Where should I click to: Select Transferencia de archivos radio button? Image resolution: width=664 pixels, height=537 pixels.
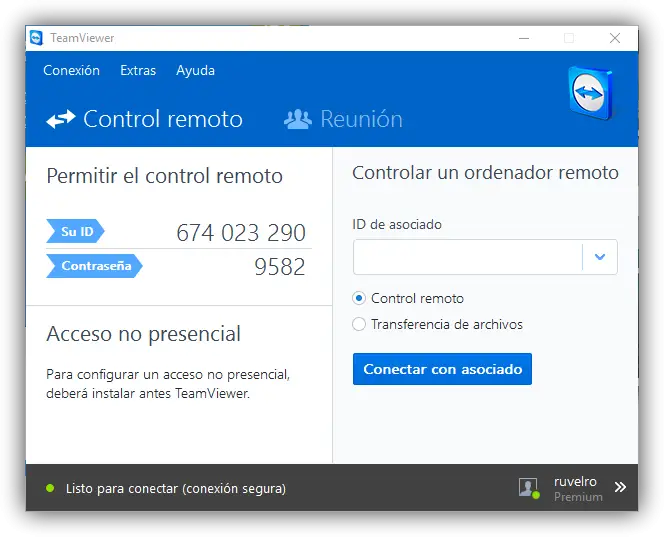click(x=359, y=324)
